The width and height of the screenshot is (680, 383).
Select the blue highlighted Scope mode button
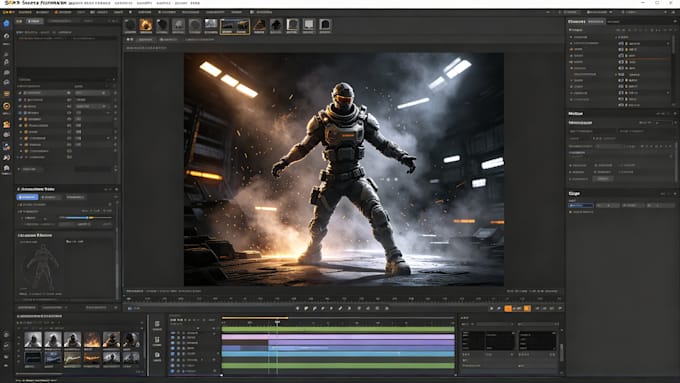pos(581,205)
